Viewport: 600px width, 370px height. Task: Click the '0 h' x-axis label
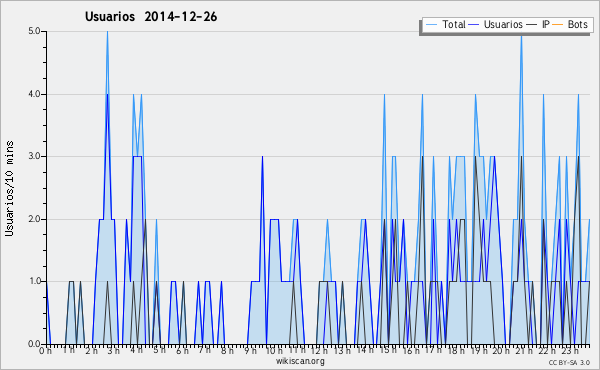click(x=46, y=351)
